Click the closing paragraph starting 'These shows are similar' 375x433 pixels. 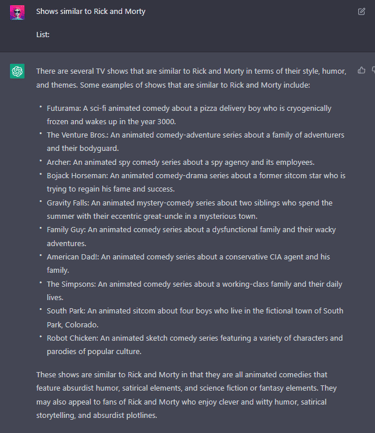(186, 395)
